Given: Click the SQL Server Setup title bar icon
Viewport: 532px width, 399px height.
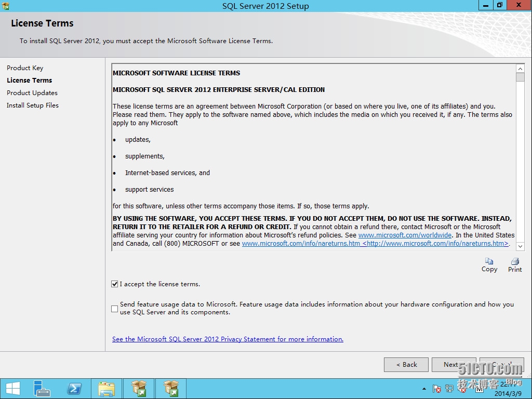Looking at the screenshot, I should 6,6.
